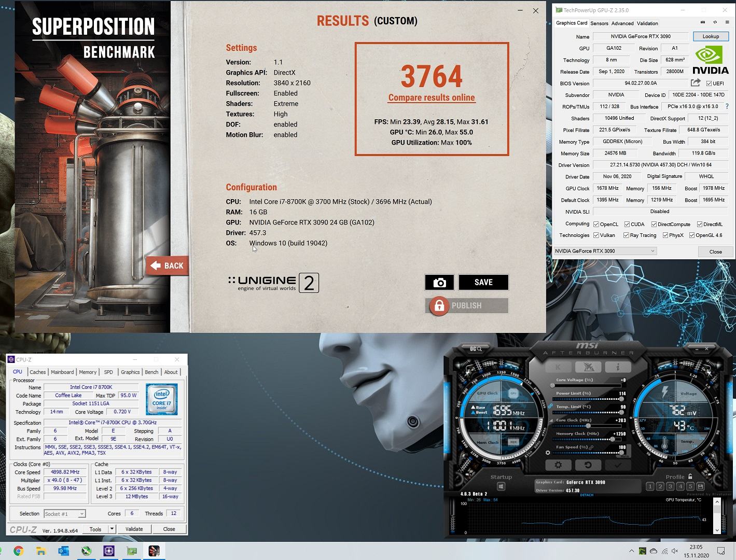Open fan speed settings gear in Afterburner
This screenshot has width=736, height=560.
548,453
